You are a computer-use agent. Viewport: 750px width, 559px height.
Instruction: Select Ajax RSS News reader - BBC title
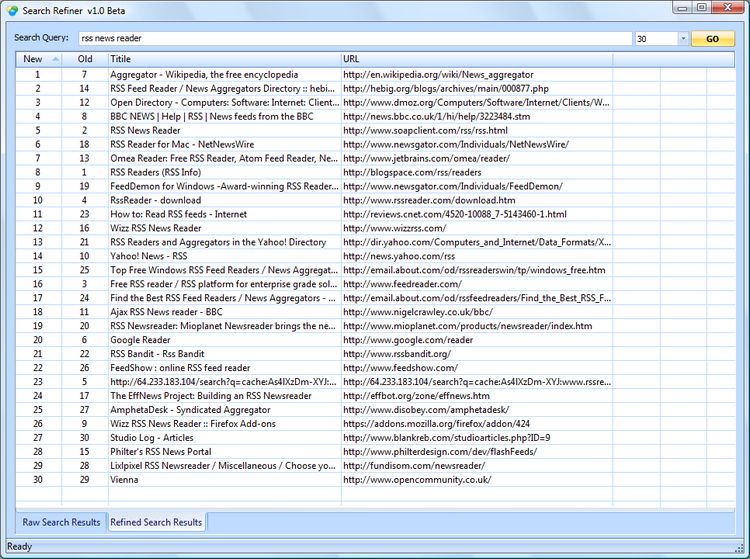pyautogui.click(x=166, y=312)
